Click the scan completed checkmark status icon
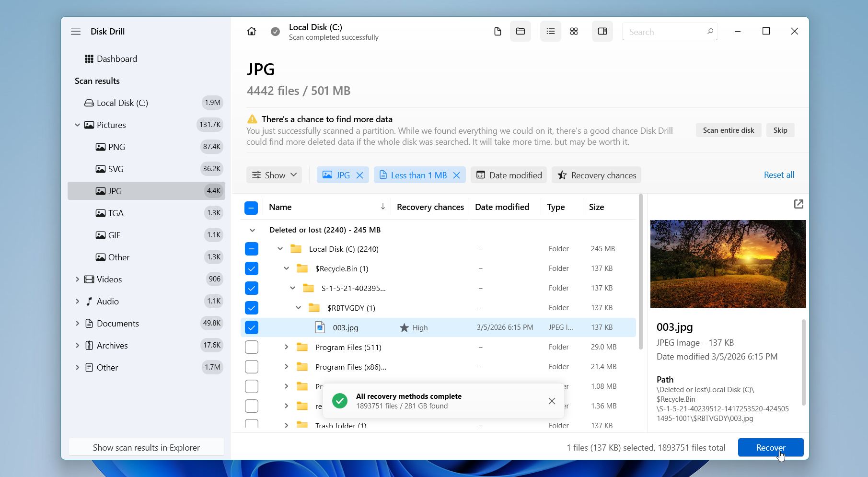The width and height of the screenshot is (868, 477). tap(275, 32)
